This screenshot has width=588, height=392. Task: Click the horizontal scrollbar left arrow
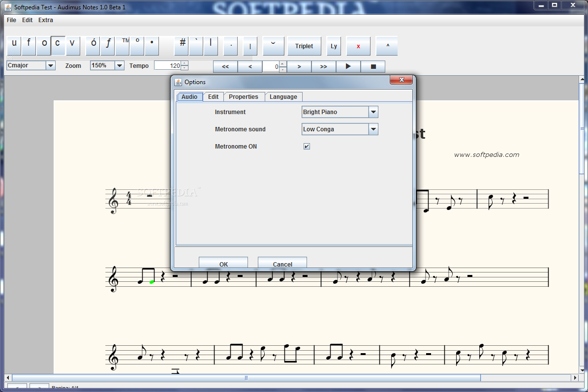point(8,378)
